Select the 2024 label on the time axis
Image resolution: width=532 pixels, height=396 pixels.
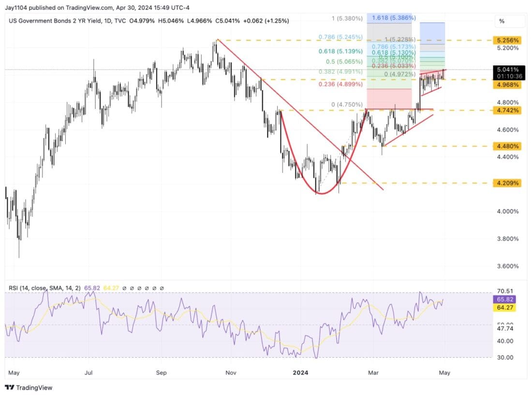click(300, 373)
